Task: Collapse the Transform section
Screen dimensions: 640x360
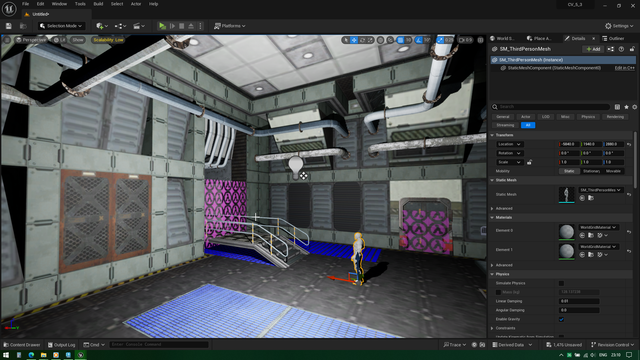Action: [492, 135]
